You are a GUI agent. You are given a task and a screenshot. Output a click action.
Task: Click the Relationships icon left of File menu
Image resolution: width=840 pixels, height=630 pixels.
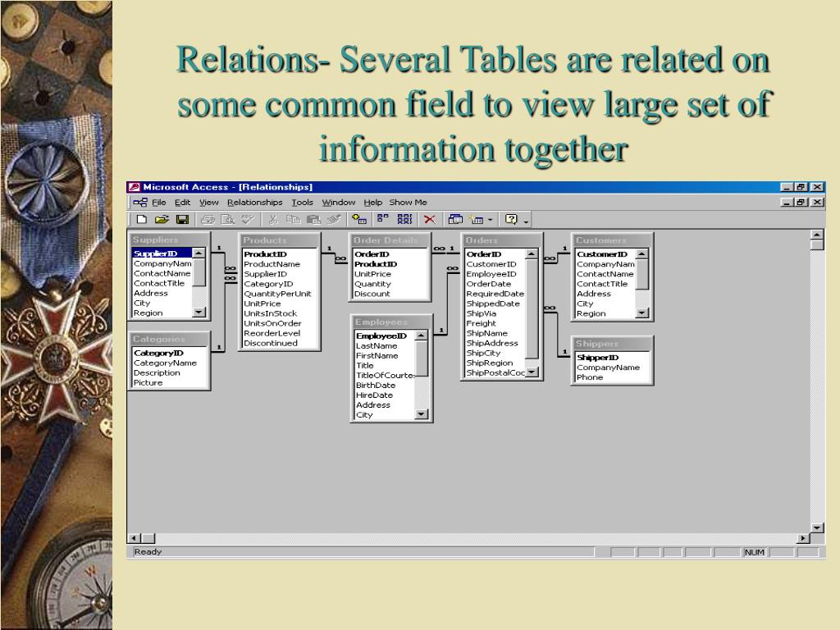click(x=140, y=203)
